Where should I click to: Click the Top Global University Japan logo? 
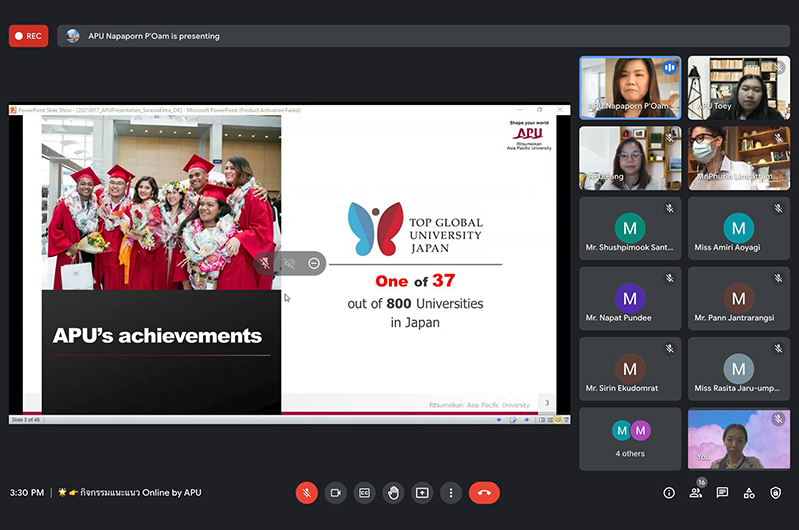pos(415,229)
